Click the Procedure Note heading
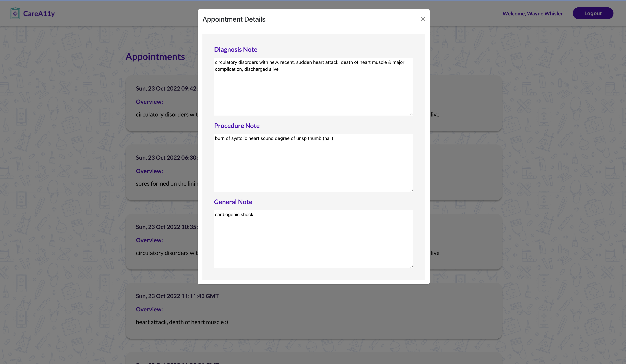 pos(237,126)
